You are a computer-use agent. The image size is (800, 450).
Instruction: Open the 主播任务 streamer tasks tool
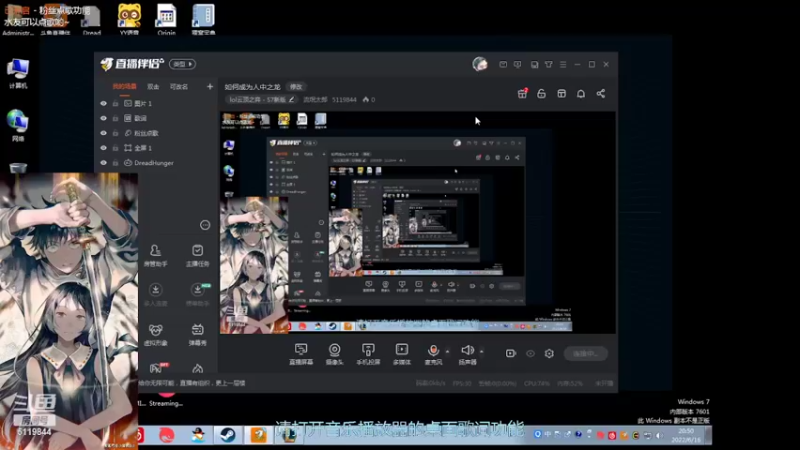[197, 255]
